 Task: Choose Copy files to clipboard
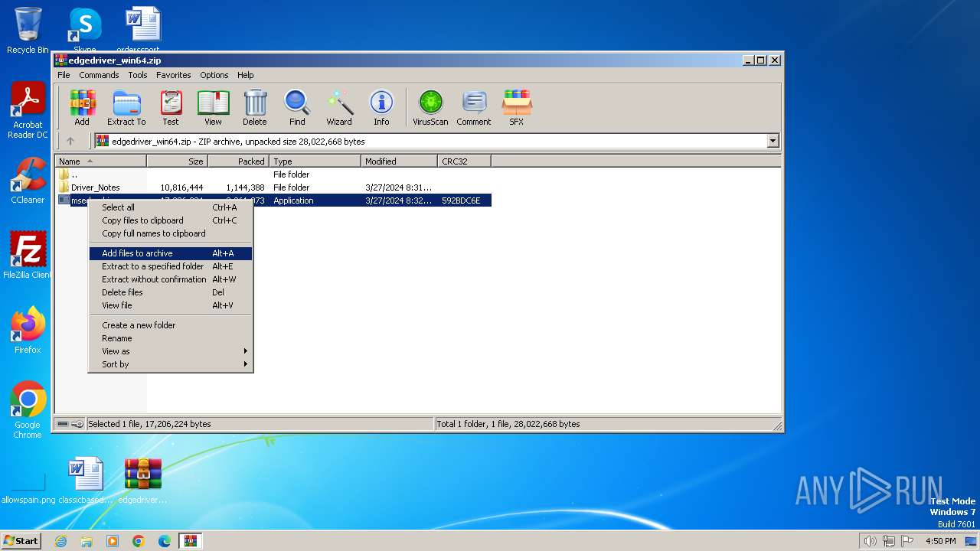[x=171, y=220]
